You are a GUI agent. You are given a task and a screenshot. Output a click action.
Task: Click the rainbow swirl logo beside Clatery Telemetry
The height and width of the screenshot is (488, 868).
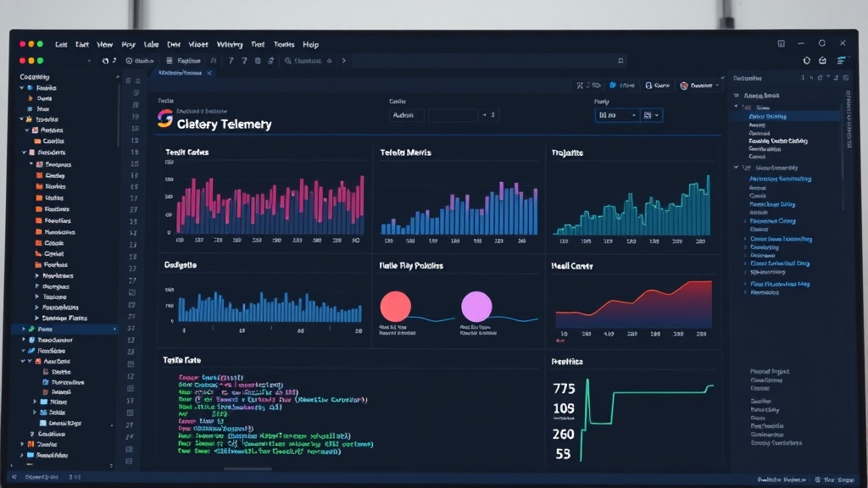coord(165,118)
